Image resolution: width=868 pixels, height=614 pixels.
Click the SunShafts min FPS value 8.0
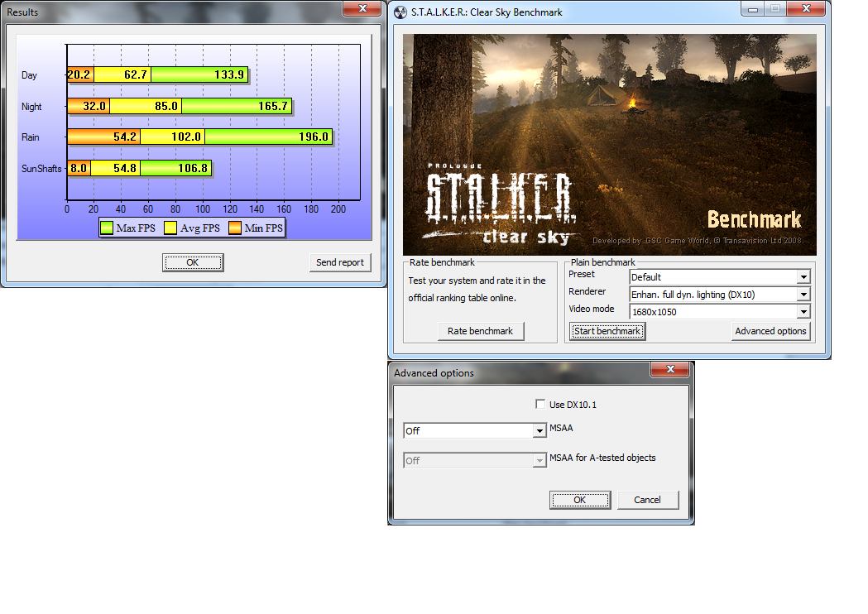click(x=79, y=168)
